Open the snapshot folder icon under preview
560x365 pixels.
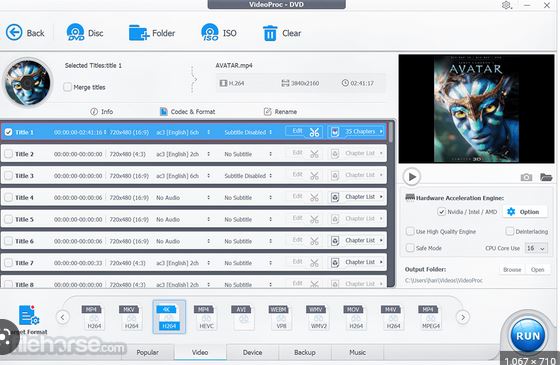[x=546, y=177]
